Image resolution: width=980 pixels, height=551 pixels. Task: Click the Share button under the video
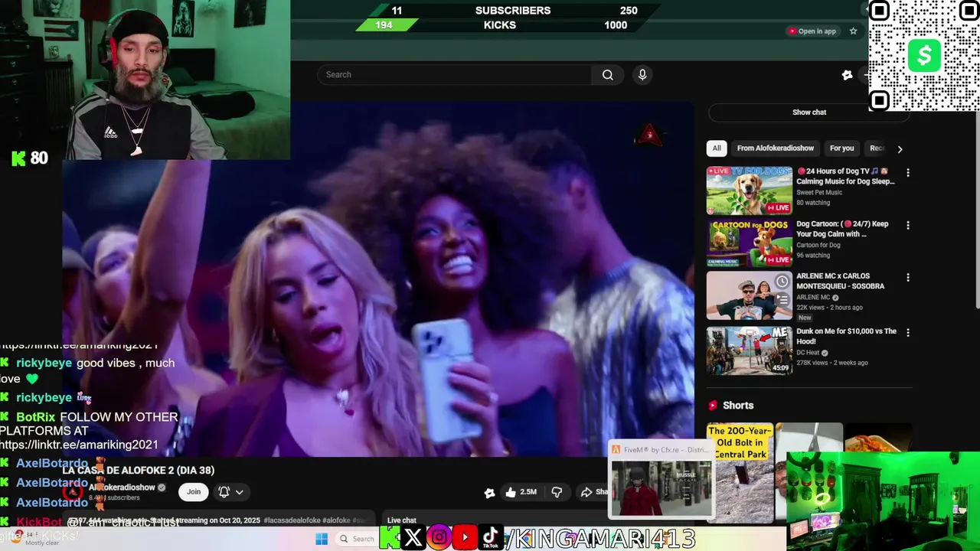[x=595, y=492]
